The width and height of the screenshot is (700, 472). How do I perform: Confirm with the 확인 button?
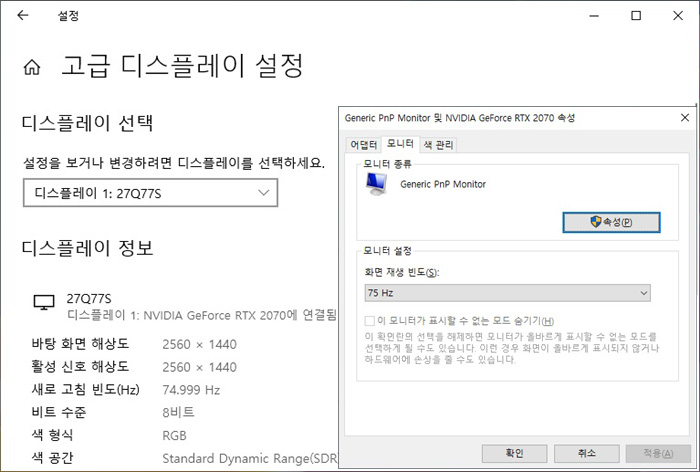(x=514, y=453)
